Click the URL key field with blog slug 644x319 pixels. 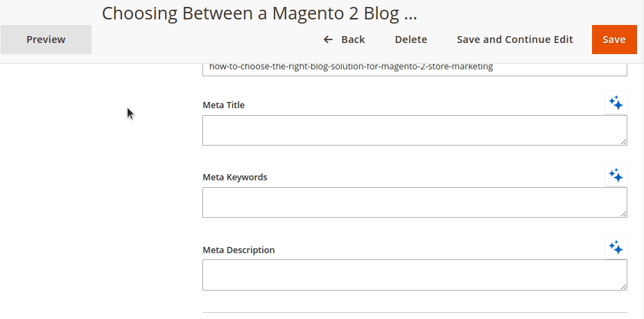414,68
